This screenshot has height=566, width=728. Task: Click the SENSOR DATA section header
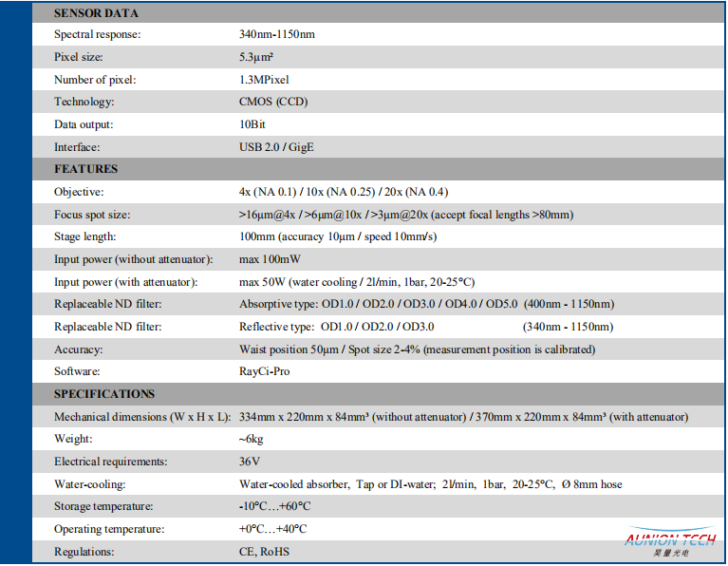(x=96, y=13)
